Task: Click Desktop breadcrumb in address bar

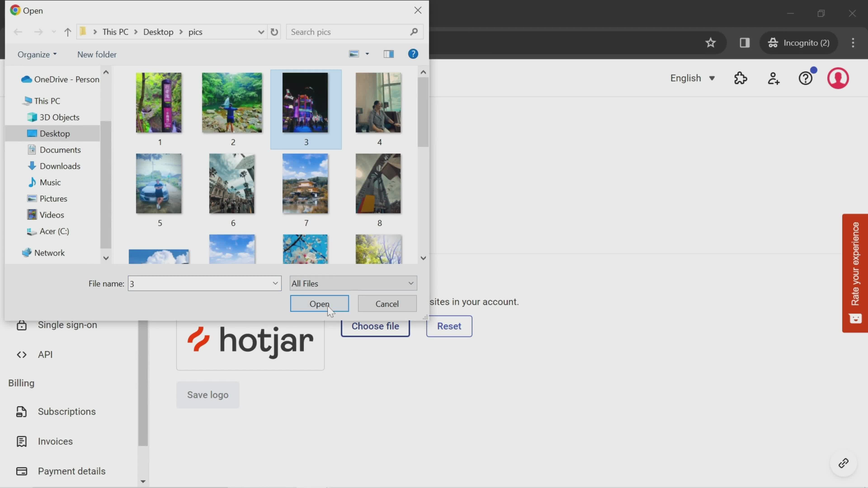Action: tap(158, 32)
